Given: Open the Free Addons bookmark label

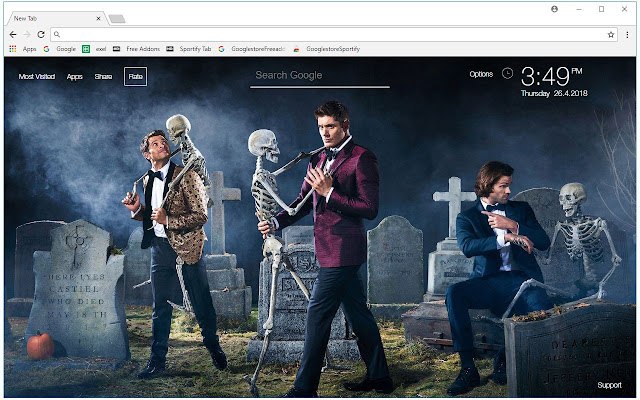Looking at the screenshot, I should [143, 49].
